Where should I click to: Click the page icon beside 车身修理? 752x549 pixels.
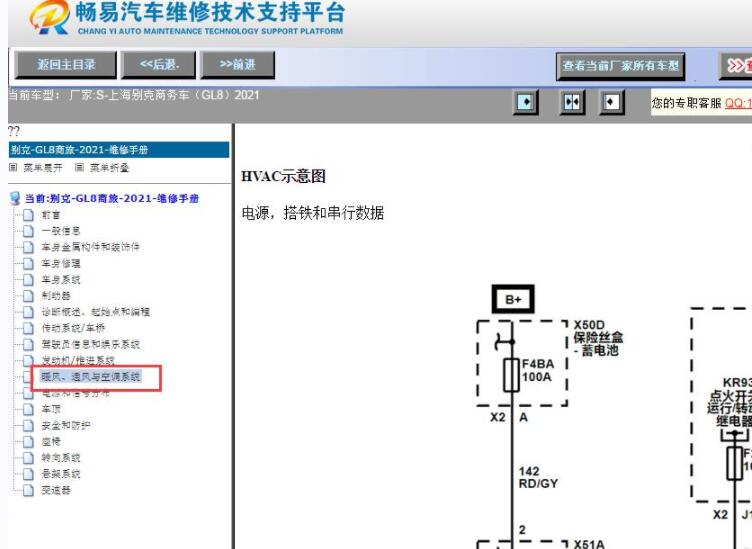pyautogui.click(x=28, y=263)
